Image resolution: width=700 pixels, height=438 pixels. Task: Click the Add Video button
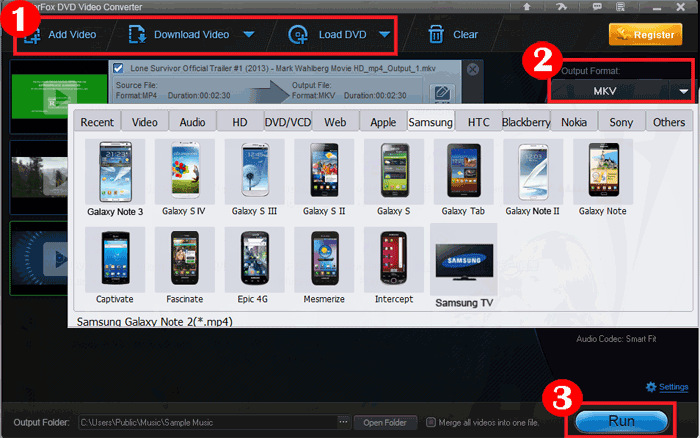(60, 35)
